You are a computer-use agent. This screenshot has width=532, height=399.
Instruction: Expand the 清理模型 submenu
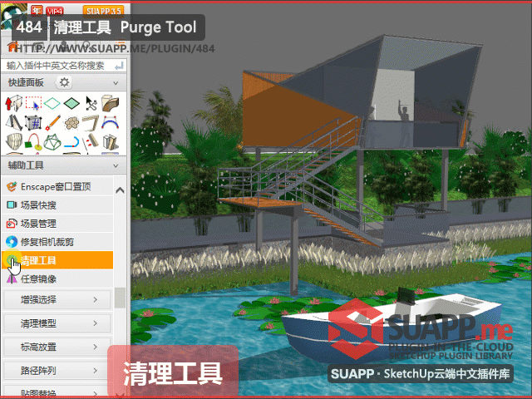coord(57,323)
